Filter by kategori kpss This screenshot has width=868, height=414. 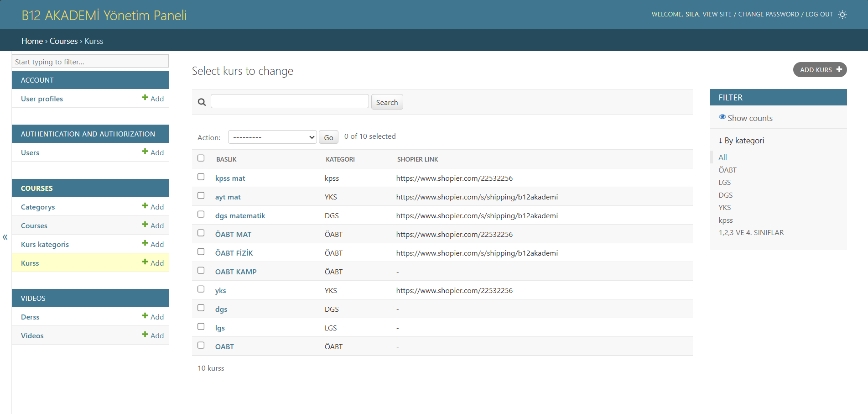pyautogui.click(x=726, y=220)
